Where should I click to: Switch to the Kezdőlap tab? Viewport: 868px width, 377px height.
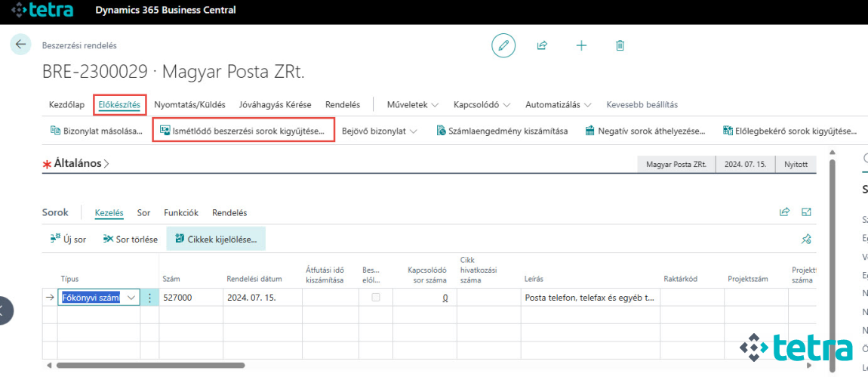pos(67,104)
